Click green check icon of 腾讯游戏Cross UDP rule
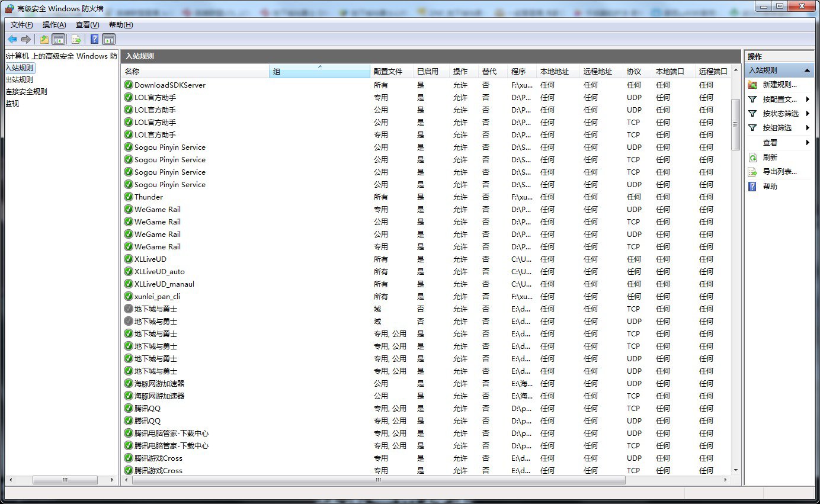The width and height of the screenshot is (820, 504). pyautogui.click(x=129, y=458)
